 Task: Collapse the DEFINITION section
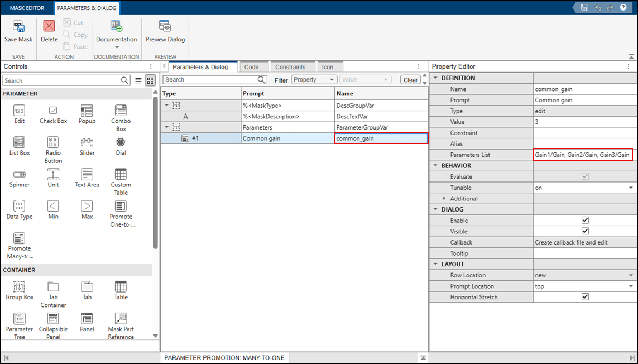pyautogui.click(x=435, y=78)
